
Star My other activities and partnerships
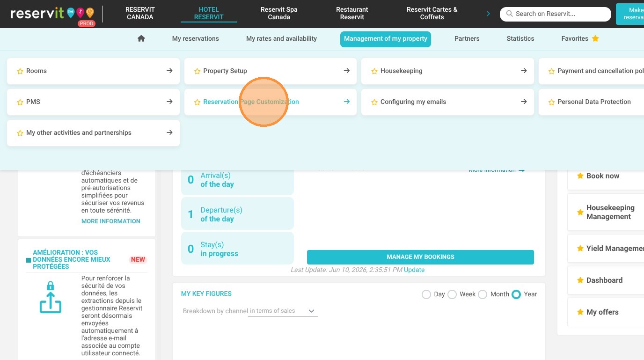pyautogui.click(x=20, y=133)
